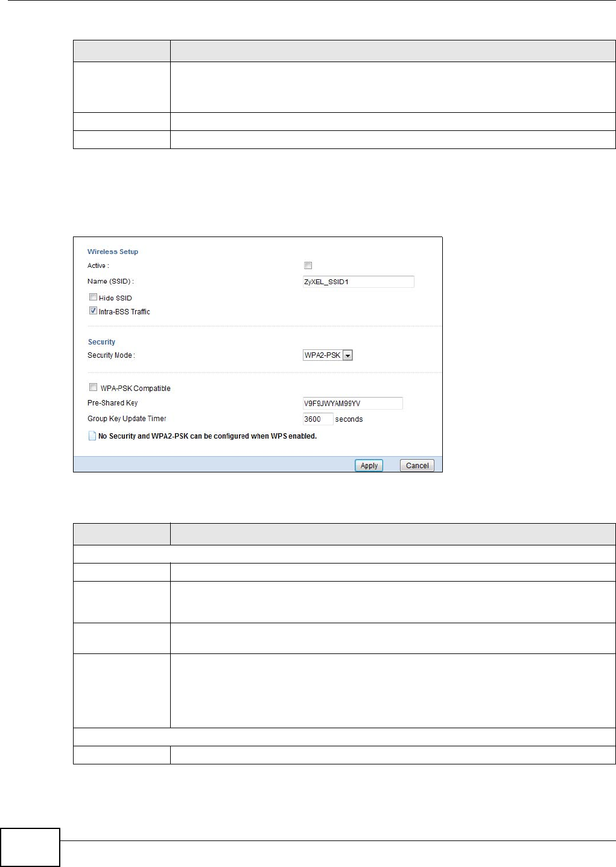This screenshot has width=616, height=867.
Task: Enable the Active checkbox
Action: pyautogui.click(x=308, y=265)
